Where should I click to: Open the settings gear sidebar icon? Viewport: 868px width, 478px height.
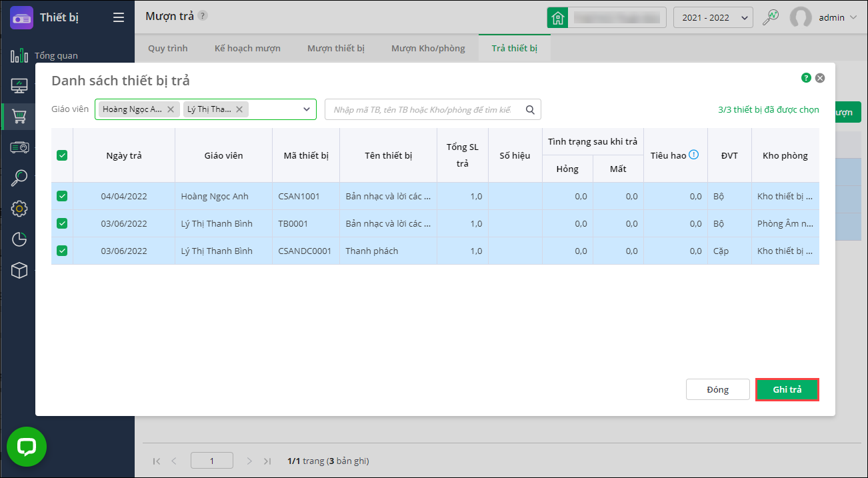[x=19, y=208]
